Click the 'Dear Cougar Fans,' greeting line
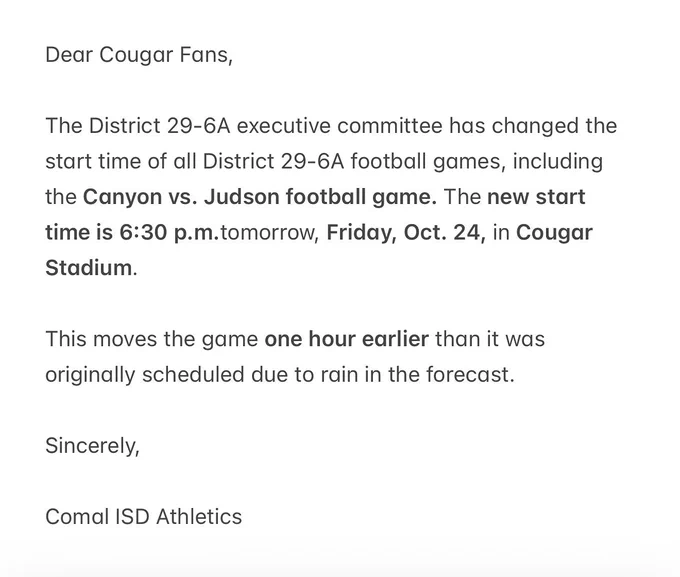The image size is (680, 577). click(x=139, y=55)
